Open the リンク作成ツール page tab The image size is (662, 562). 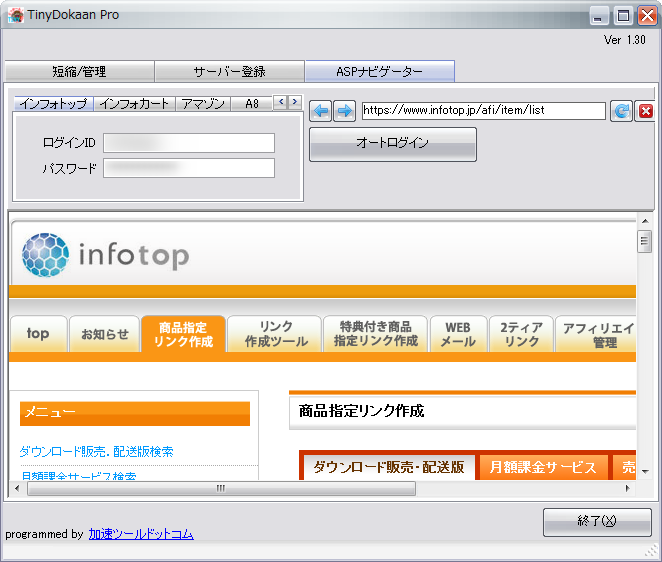(275, 335)
